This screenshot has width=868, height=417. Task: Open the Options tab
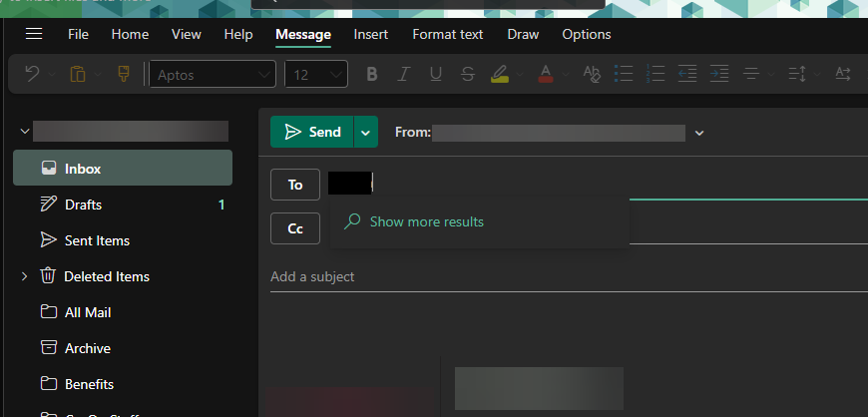pos(587,34)
